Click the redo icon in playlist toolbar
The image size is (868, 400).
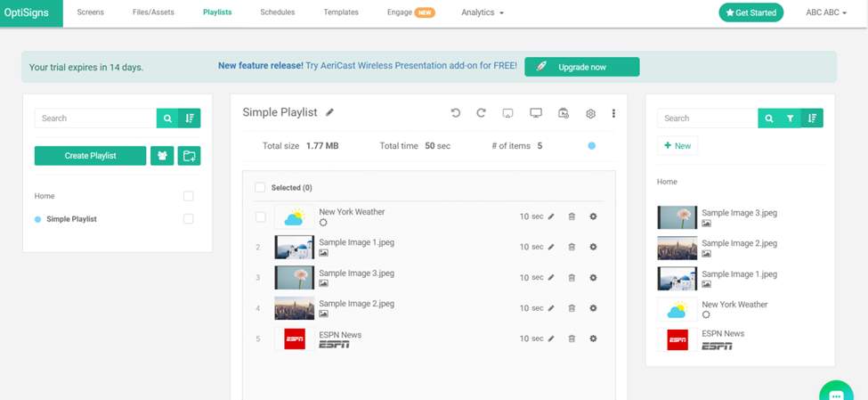481,113
